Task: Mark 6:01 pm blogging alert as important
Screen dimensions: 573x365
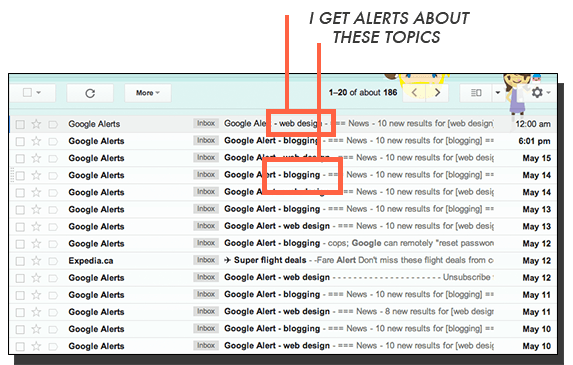Action: (x=53, y=141)
